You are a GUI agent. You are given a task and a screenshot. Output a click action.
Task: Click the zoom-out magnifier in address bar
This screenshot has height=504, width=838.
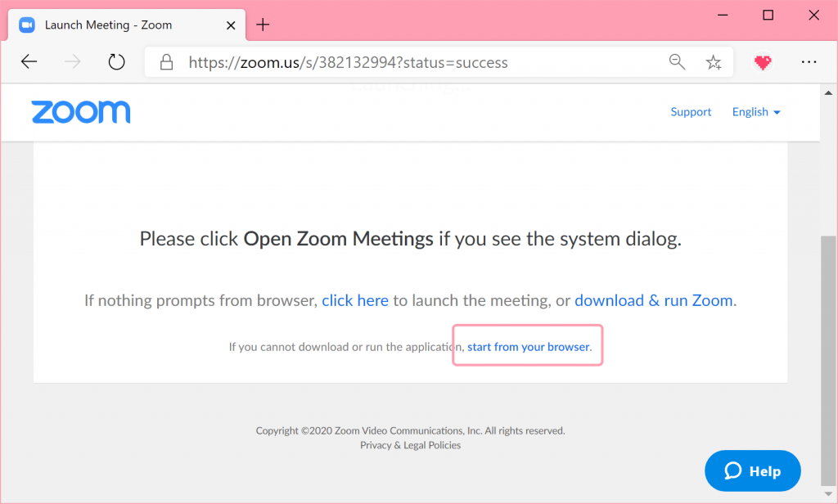(x=677, y=62)
